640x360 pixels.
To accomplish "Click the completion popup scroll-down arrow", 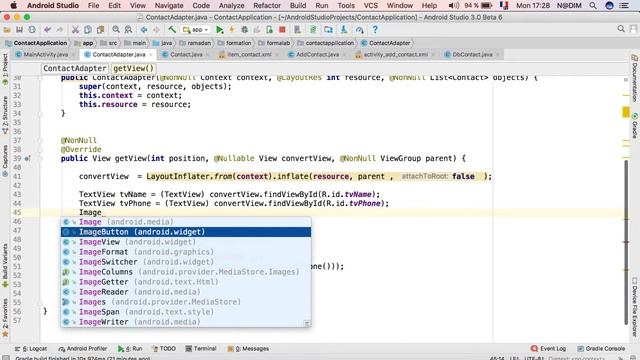I will point(307,323).
